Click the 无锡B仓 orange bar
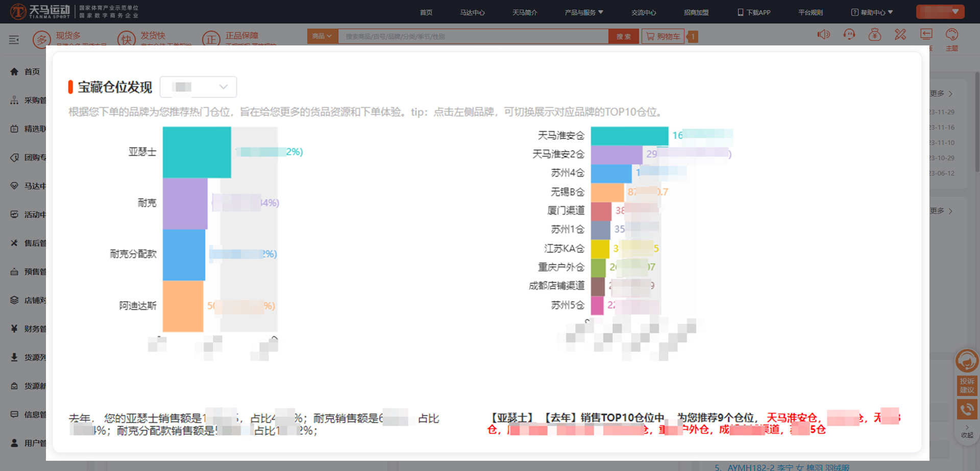The width and height of the screenshot is (980, 471). pos(607,192)
